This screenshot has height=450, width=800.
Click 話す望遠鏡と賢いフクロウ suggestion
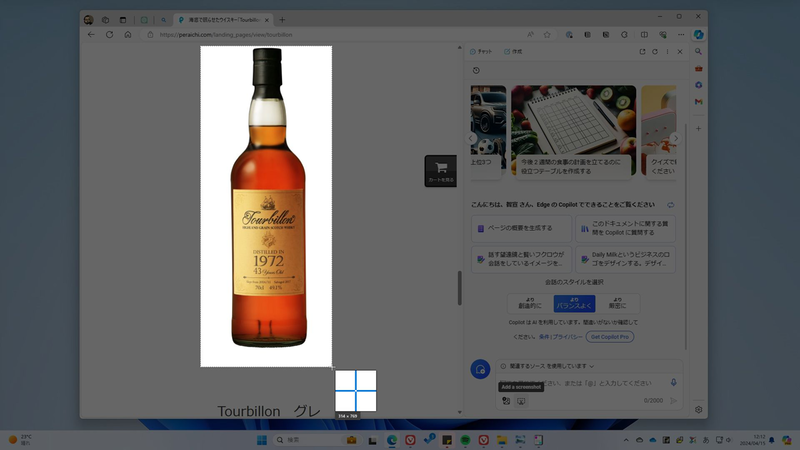(521, 259)
